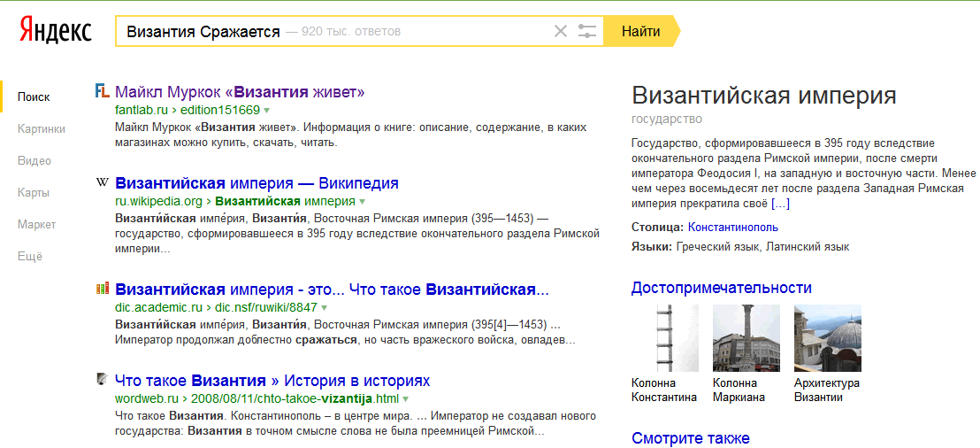The image size is (980, 448).
Task: Click fantlab.ru domain link
Action: click(x=140, y=111)
